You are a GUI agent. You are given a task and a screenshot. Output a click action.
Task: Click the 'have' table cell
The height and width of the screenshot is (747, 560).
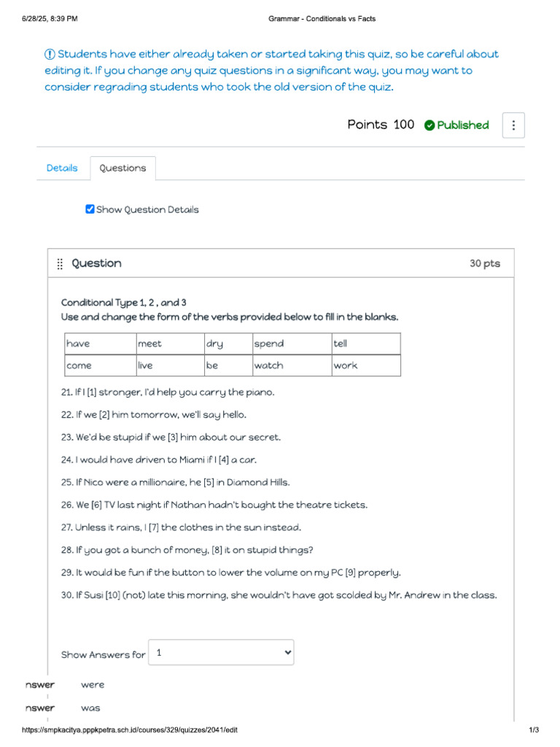(x=101, y=344)
